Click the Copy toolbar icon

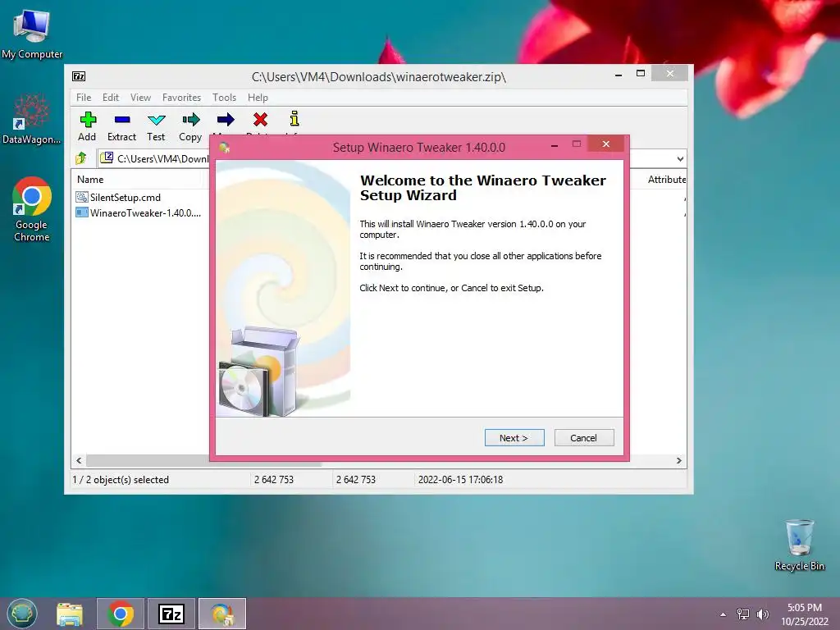point(190,120)
